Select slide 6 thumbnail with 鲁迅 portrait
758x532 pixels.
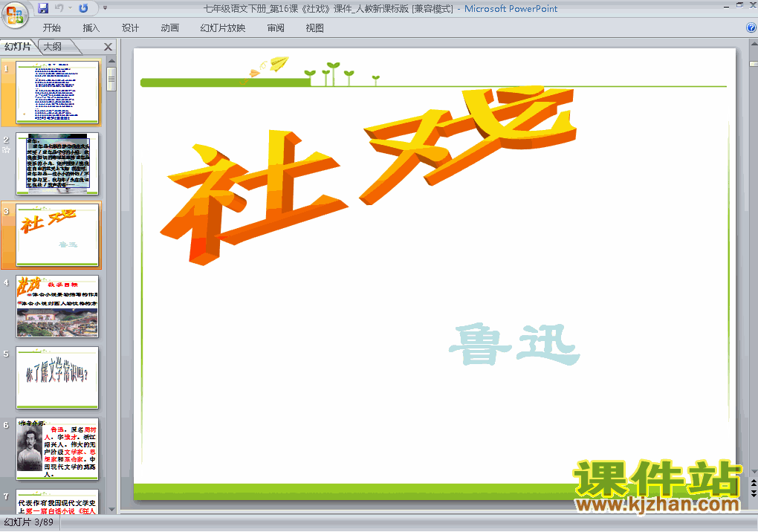pyautogui.click(x=57, y=449)
